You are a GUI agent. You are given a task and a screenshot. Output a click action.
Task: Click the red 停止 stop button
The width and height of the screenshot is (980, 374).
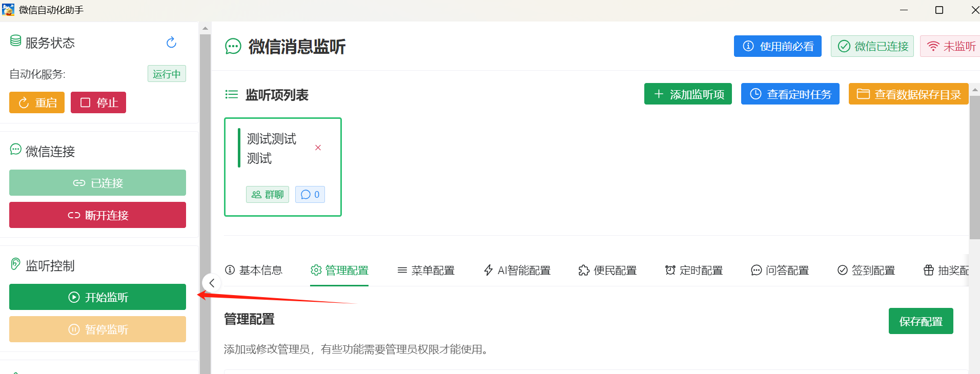pyautogui.click(x=98, y=102)
